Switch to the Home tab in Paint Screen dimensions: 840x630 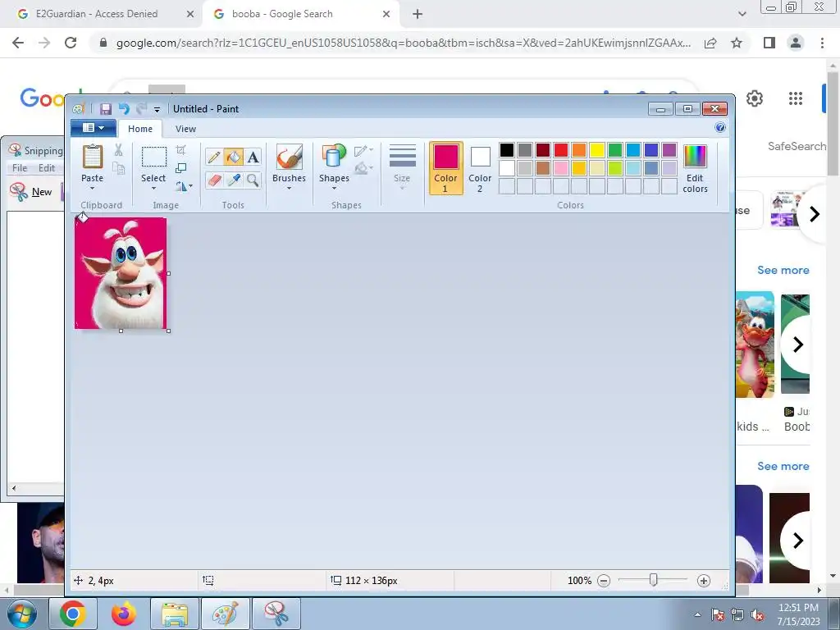140,129
